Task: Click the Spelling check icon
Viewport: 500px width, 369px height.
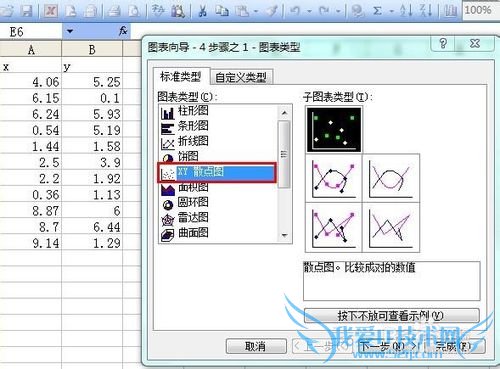Action: click(158, 11)
